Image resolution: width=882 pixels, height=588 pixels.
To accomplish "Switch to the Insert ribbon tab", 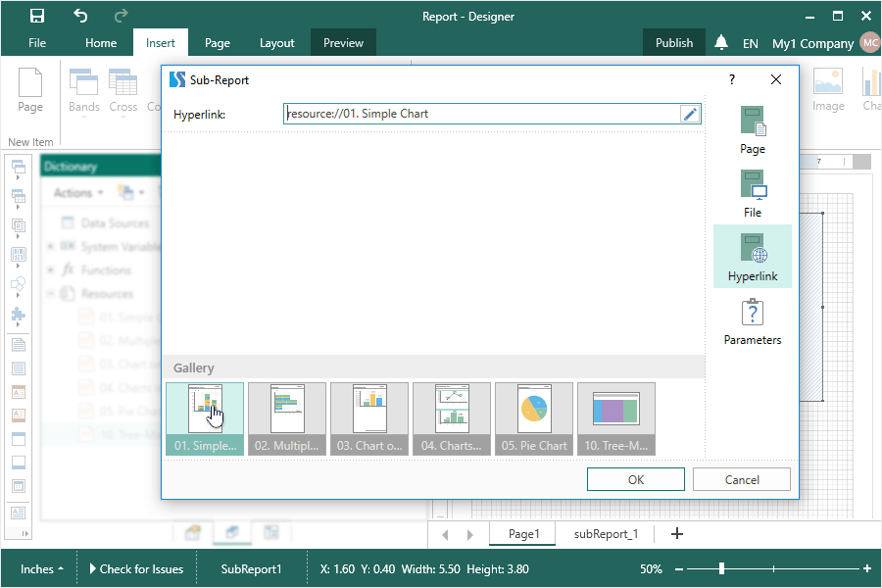I will tap(161, 43).
